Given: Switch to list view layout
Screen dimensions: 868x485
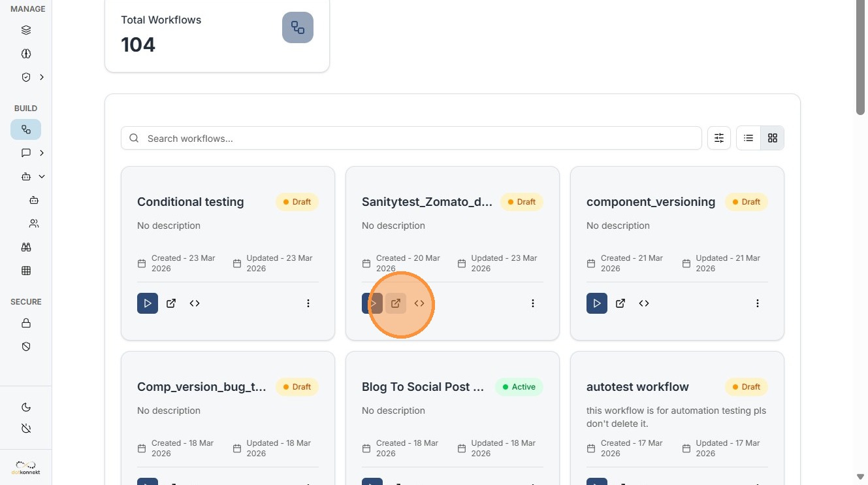Looking at the screenshot, I should click(748, 138).
